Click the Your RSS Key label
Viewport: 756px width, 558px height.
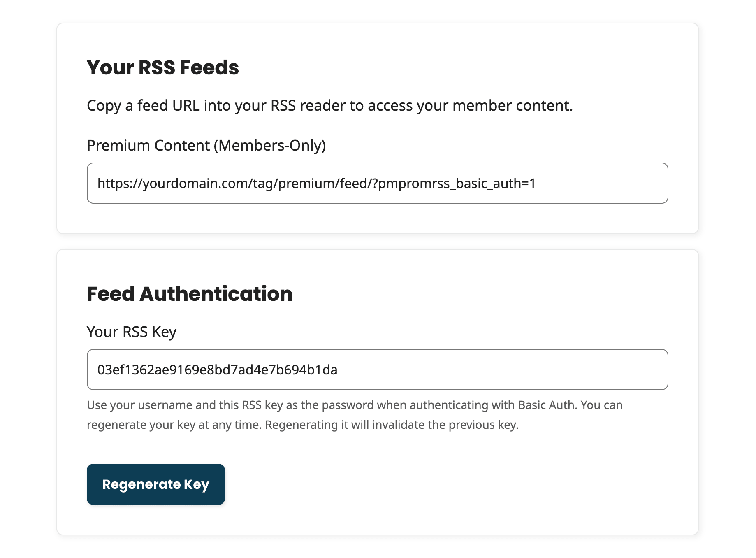[131, 332]
